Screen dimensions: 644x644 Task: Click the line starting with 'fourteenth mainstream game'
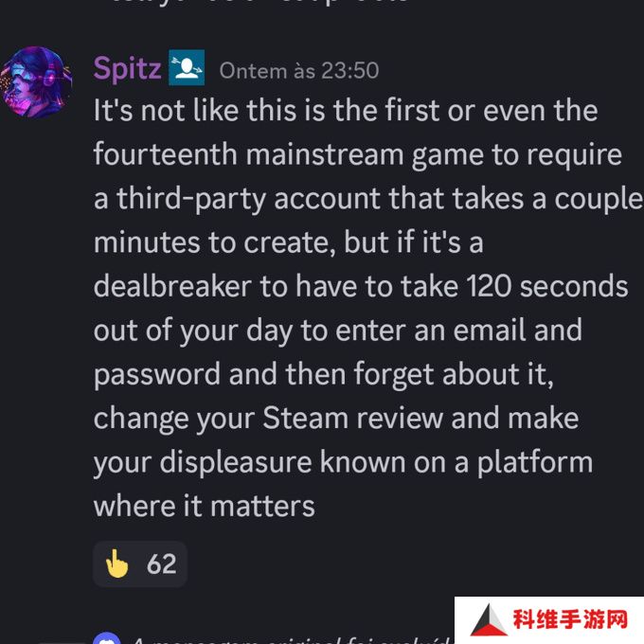click(x=358, y=154)
